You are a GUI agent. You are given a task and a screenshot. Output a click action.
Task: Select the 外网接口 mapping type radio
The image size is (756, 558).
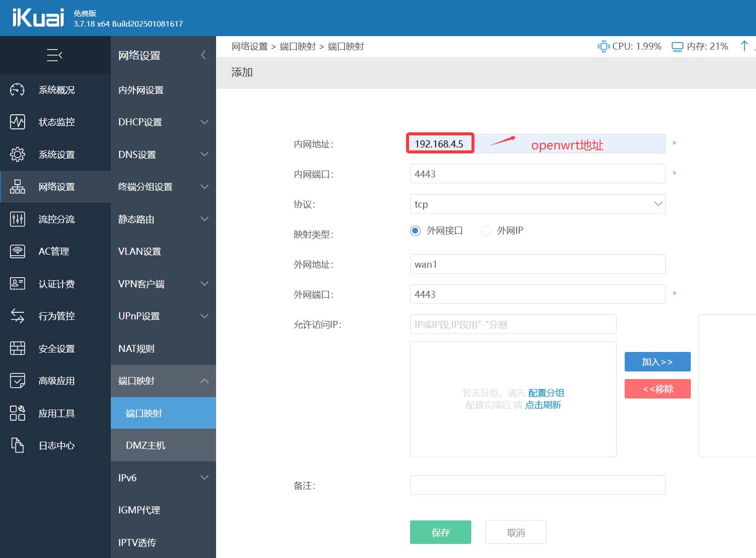[415, 231]
